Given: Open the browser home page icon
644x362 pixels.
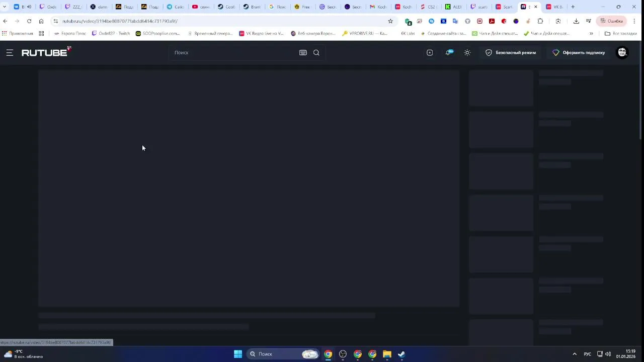Looking at the screenshot, I should 41,21.
